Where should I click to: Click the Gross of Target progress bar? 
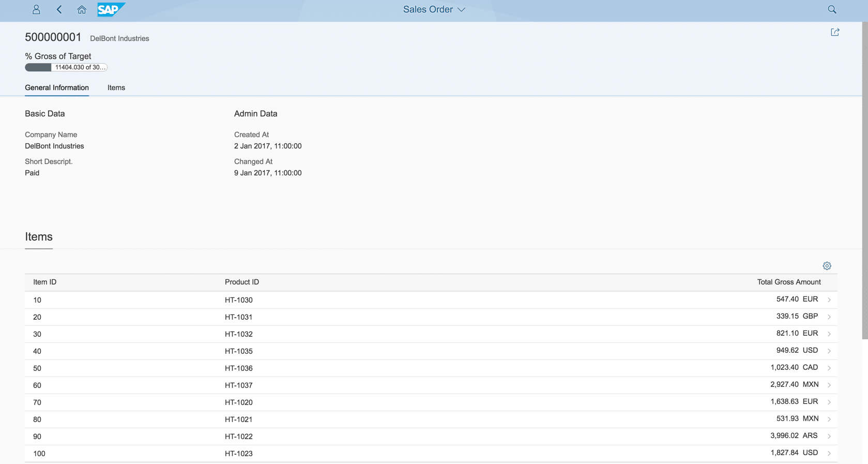[66, 67]
